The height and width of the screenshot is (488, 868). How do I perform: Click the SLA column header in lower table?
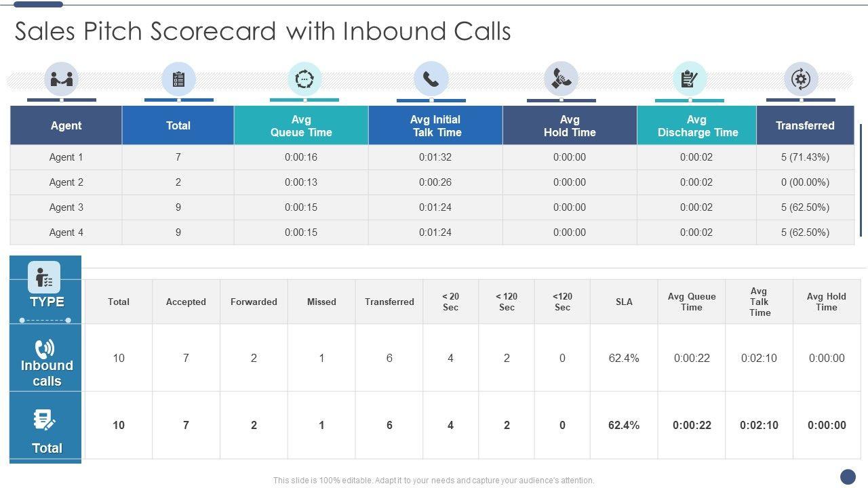624,302
